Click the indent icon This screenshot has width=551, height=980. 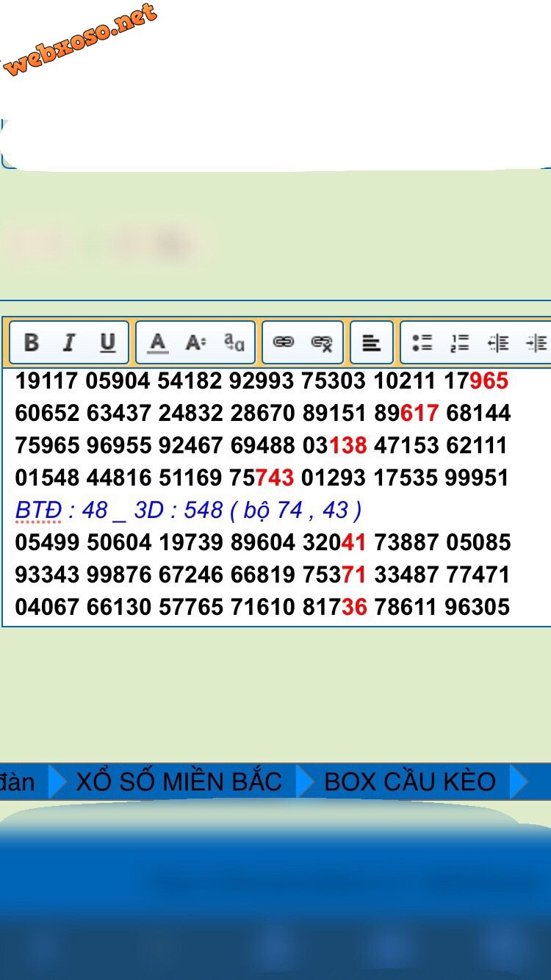(536, 342)
